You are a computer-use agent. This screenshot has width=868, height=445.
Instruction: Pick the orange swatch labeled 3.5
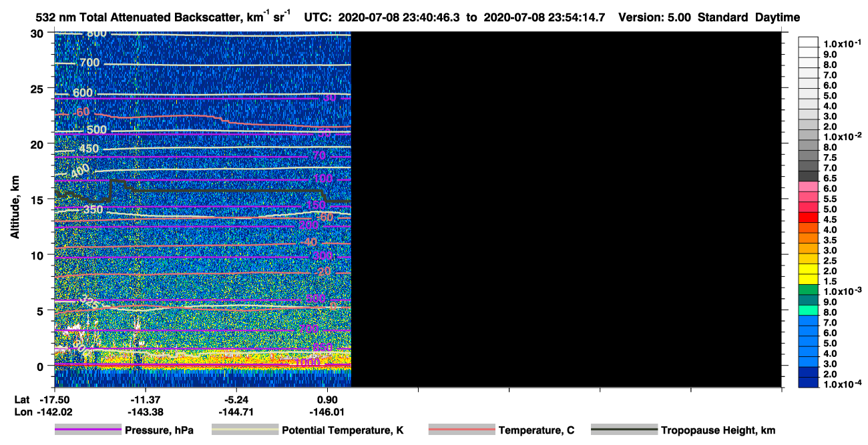click(x=809, y=240)
